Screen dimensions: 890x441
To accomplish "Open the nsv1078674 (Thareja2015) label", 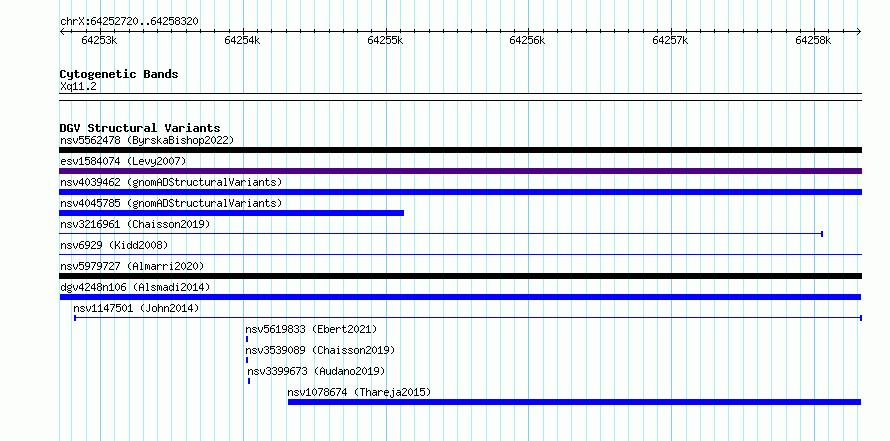I will [x=359, y=392].
